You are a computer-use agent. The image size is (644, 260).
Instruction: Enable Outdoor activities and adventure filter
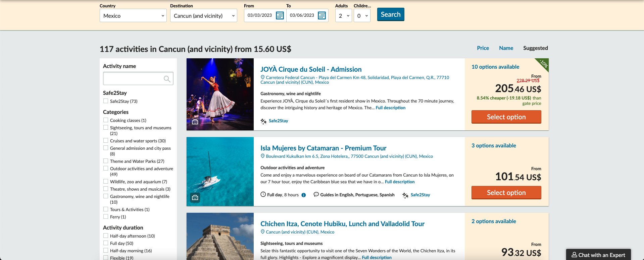pyautogui.click(x=106, y=168)
